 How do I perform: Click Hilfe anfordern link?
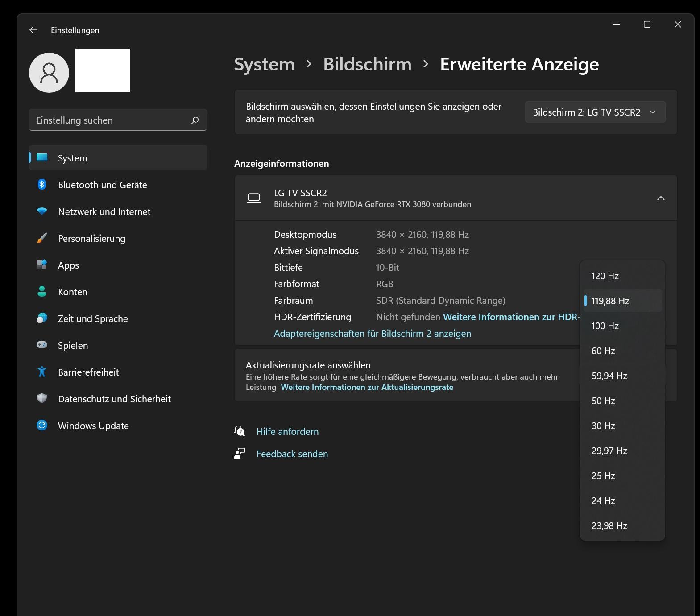click(x=288, y=432)
